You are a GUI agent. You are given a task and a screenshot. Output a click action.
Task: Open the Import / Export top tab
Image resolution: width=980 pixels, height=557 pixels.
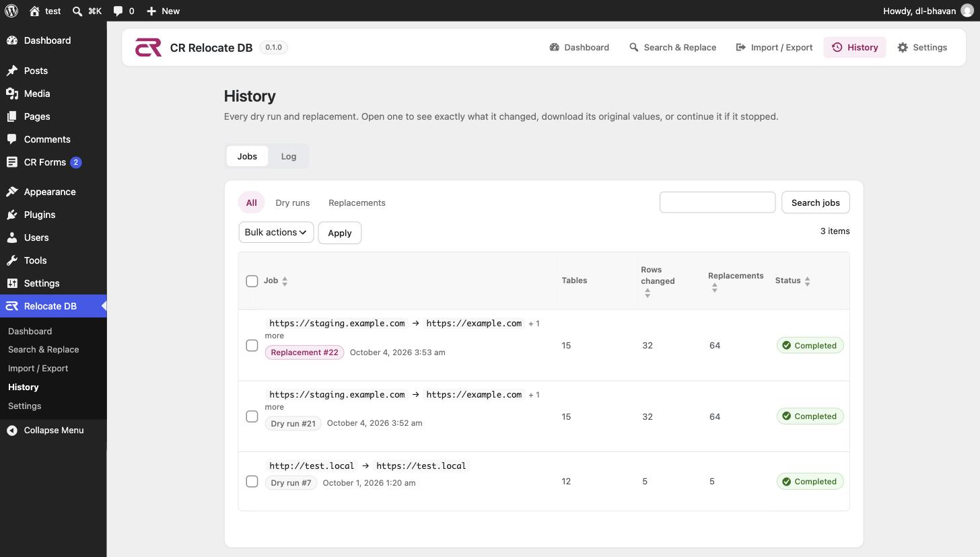[774, 47]
